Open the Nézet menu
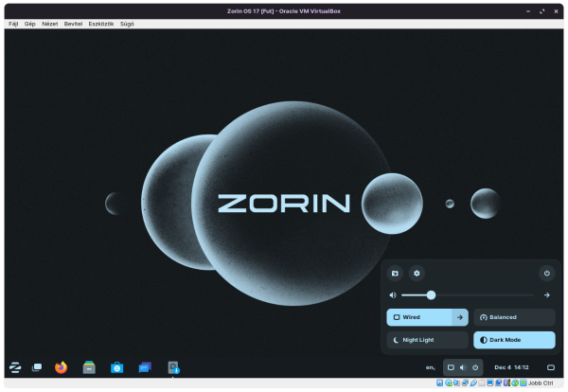The height and width of the screenshot is (392, 568). click(x=49, y=24)
